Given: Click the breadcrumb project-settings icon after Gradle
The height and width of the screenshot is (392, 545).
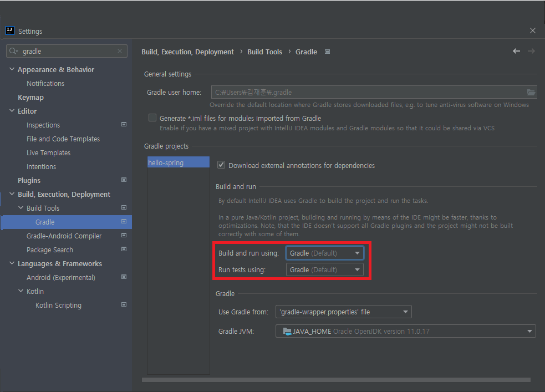Looking at the screenshot, I should point(328,52).
